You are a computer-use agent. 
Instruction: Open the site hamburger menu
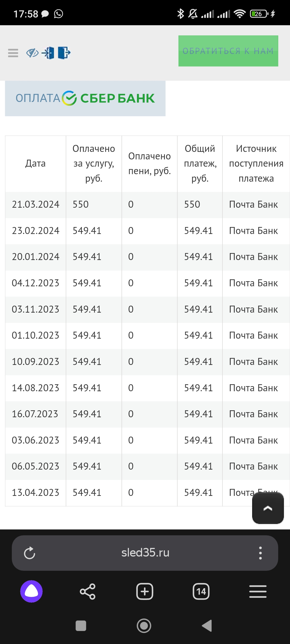(13, 53)
